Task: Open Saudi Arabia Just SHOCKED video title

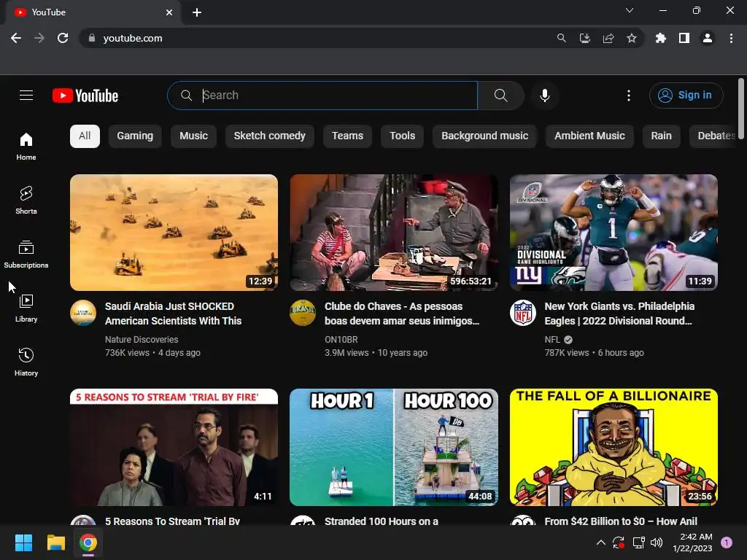Action: [173, 314]
